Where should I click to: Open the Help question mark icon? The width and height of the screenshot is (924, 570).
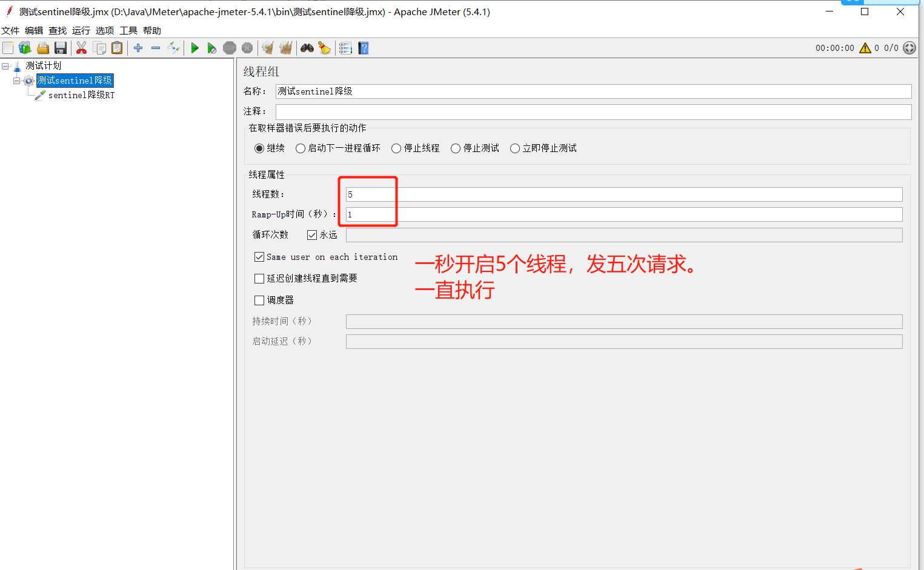coord(363,48)
